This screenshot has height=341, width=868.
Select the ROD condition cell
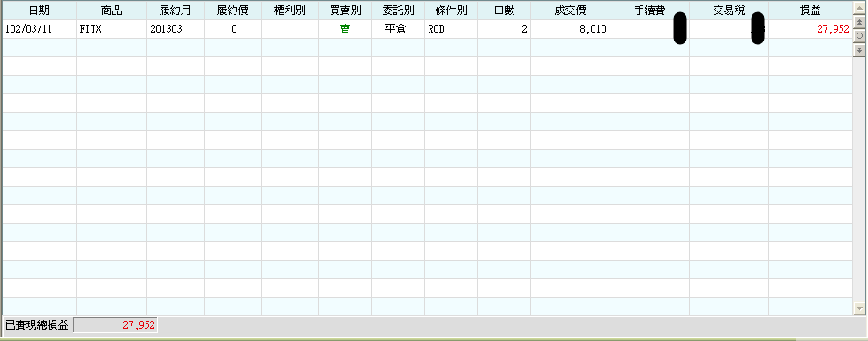(x=451, y=29)
